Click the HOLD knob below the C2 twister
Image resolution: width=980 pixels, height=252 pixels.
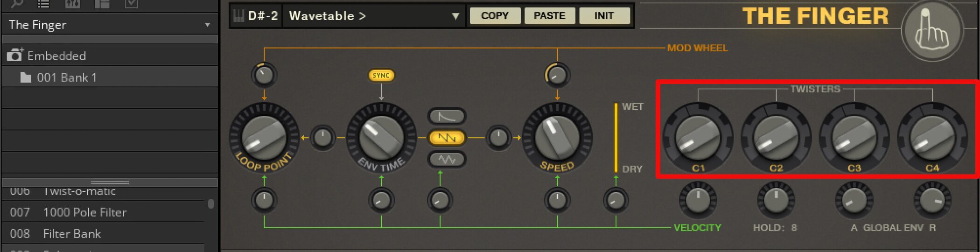776,200
